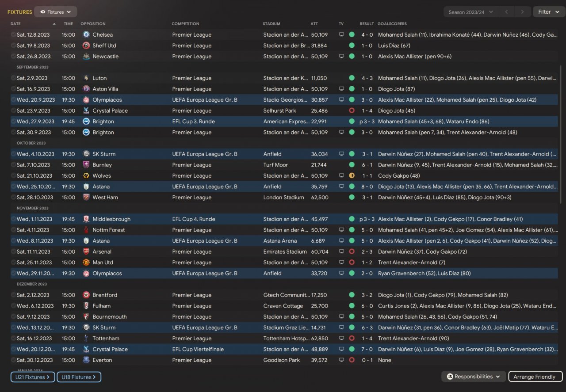Toggle the check mark on Everton fixture
Image resolution: width=566 pixels, height=392 pixels.
[13, 360]
